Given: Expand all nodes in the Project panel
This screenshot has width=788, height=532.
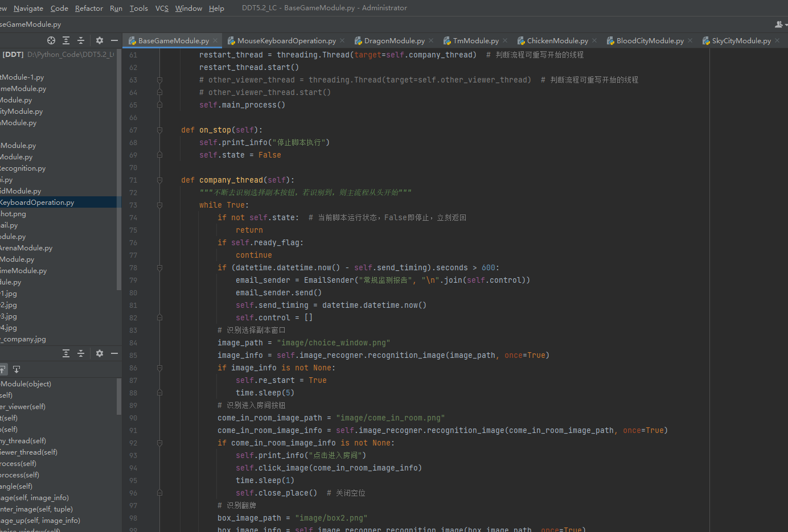Looking at the screenshot, I should click(66, 40).
